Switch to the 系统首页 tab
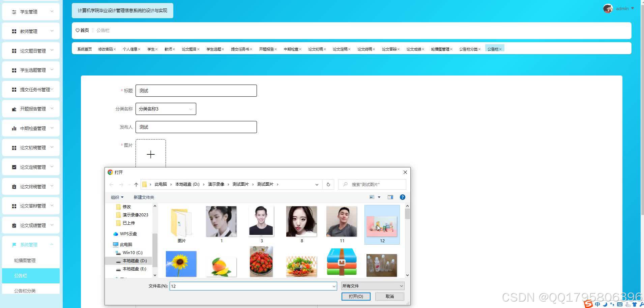The height and width of the screenshot is (308, 644). click(x=84, y=49)
